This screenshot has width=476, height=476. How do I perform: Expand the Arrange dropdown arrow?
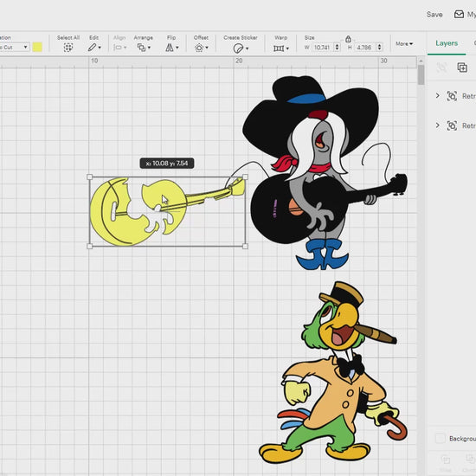149,48
